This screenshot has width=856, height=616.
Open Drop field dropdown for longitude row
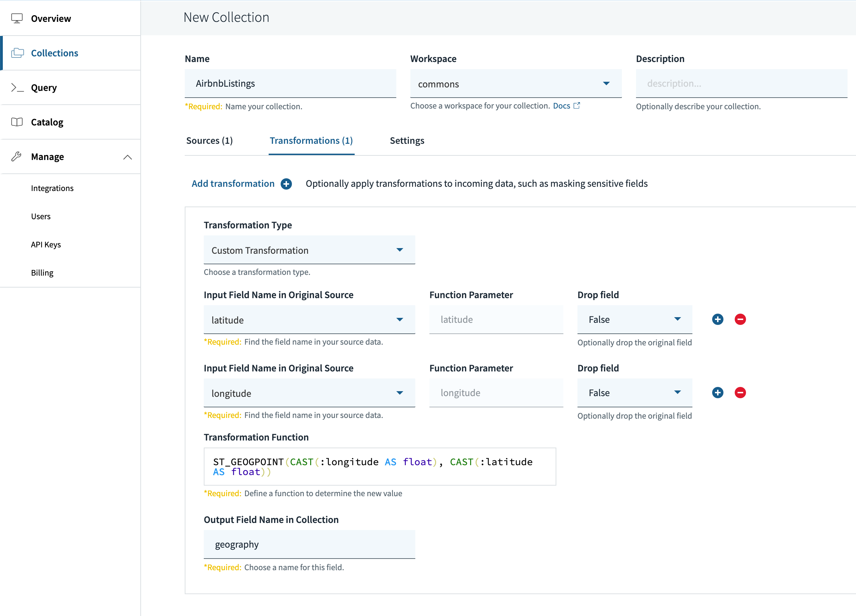634,393
